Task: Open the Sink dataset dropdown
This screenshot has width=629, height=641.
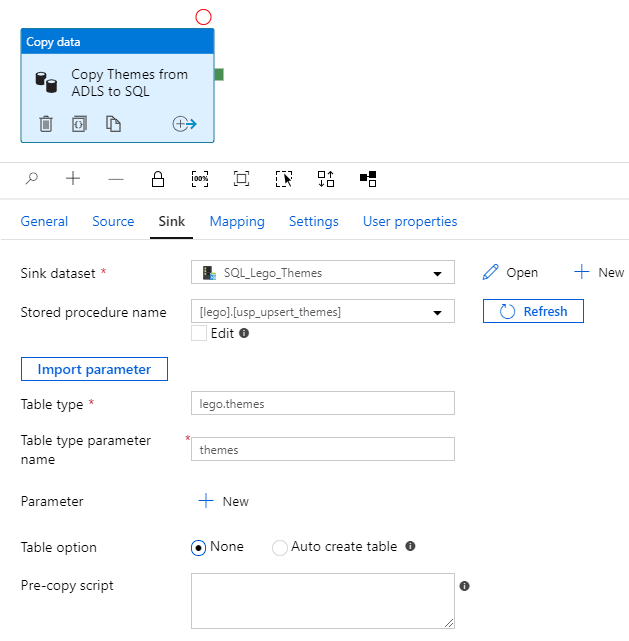Action: point(437,273)
